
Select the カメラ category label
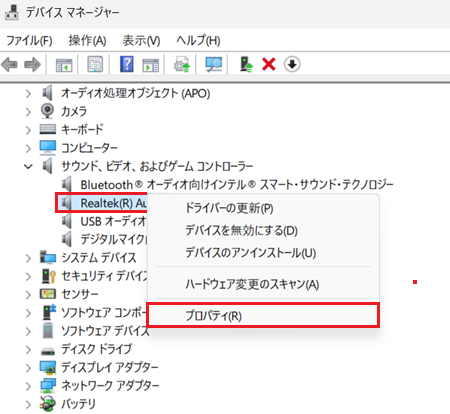click(x=74, y=111)
